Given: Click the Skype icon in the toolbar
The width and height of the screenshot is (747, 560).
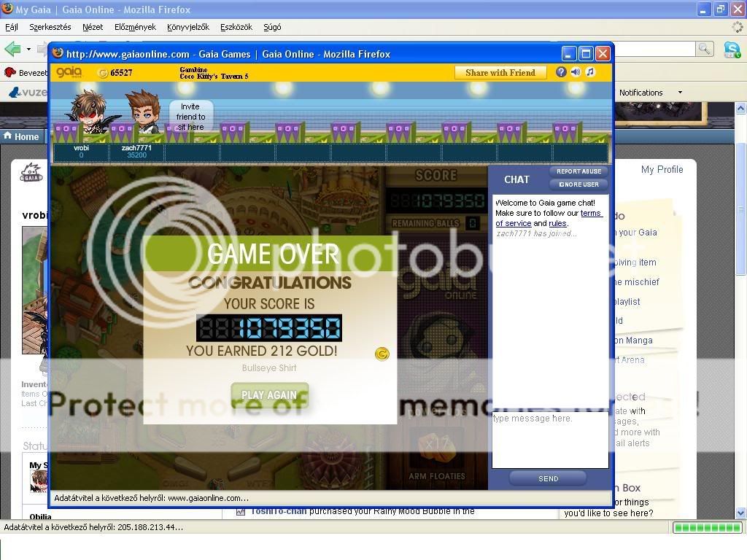Looking at the screenshot, I should (x=732, y=49).
